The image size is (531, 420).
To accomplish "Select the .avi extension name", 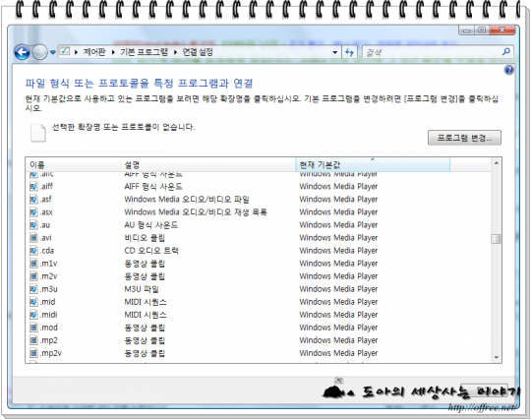I will click(x=45, y=238).
